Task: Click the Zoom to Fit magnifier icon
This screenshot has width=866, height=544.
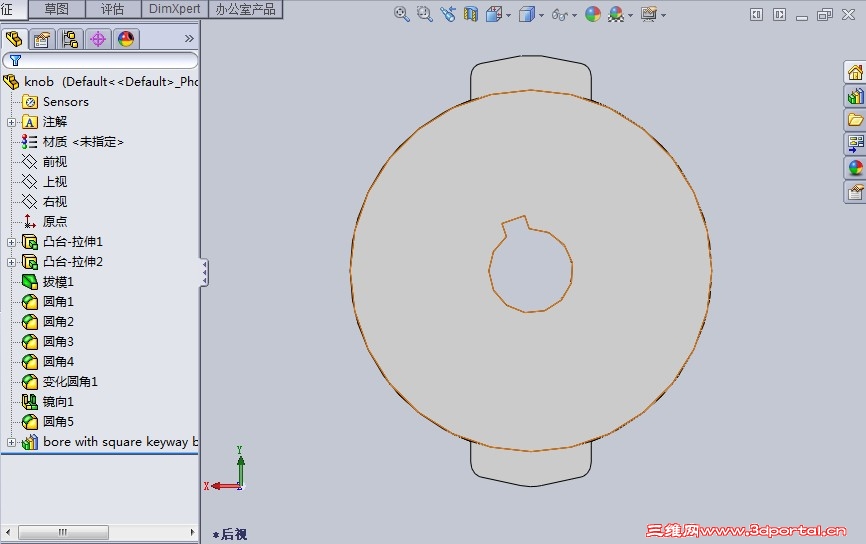Action: point(402,14)
